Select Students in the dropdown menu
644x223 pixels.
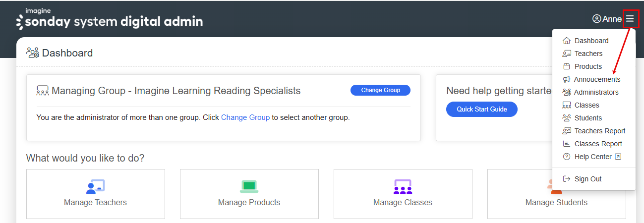tap(588, 118)
